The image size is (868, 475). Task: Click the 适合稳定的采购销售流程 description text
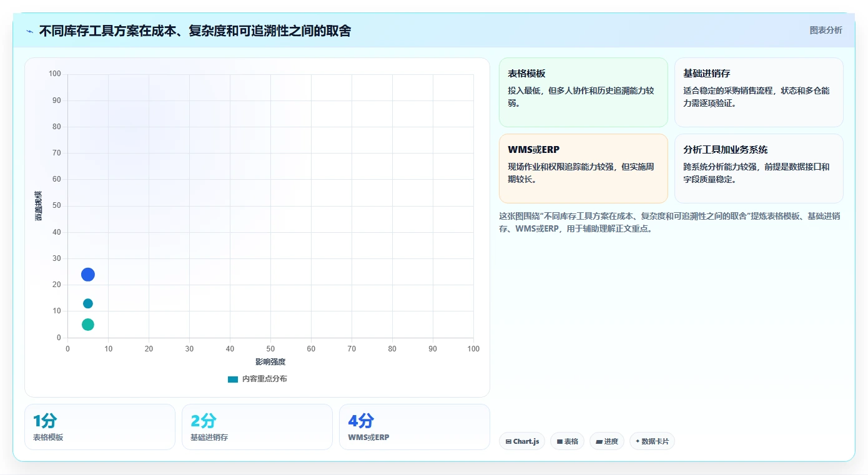757,97
